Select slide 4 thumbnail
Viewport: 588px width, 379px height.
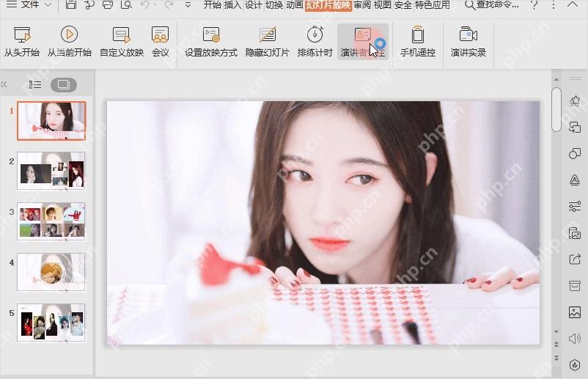point(51,272)
